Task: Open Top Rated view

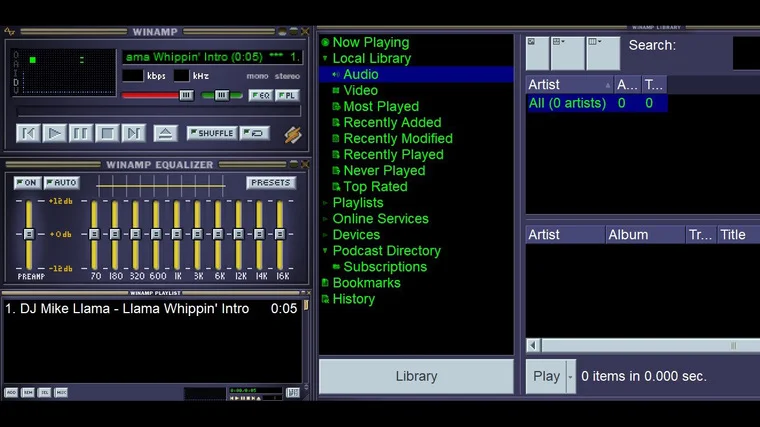Action: (x=375, y=187)
